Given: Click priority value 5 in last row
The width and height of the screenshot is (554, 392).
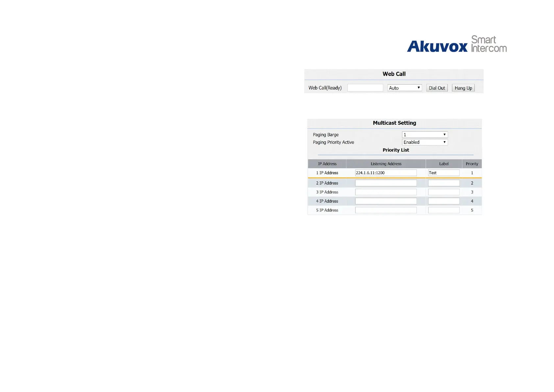Looking at the screenshot, I should tap(472, 210).
